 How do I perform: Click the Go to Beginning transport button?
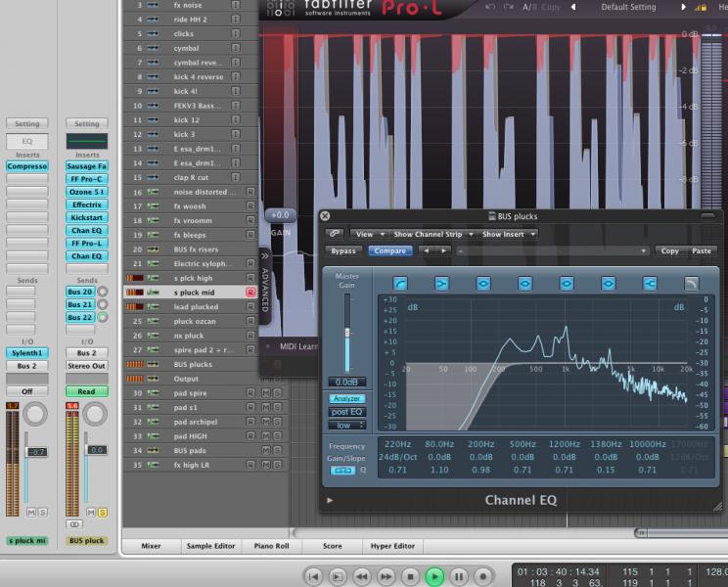click(313, 577)
